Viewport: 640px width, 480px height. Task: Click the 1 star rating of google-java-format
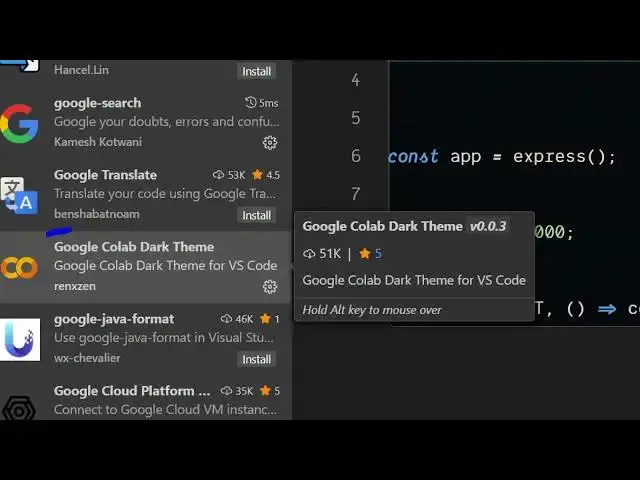(x=270, y=319)
